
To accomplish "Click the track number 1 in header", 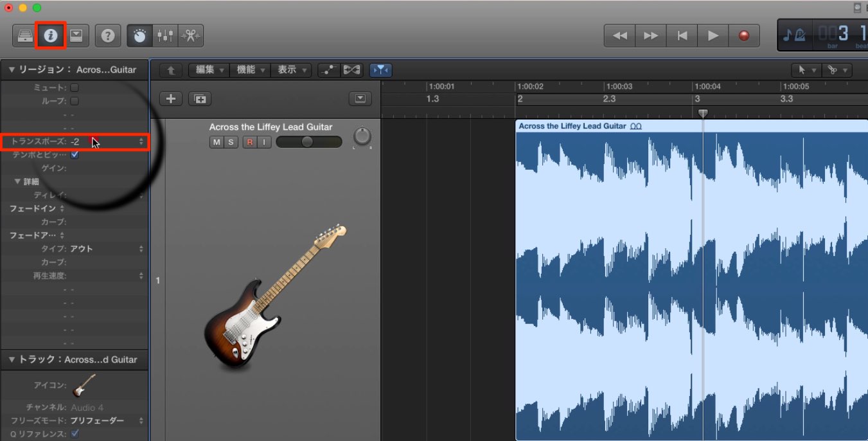I will pyautogui.click(x=158, y=280).
